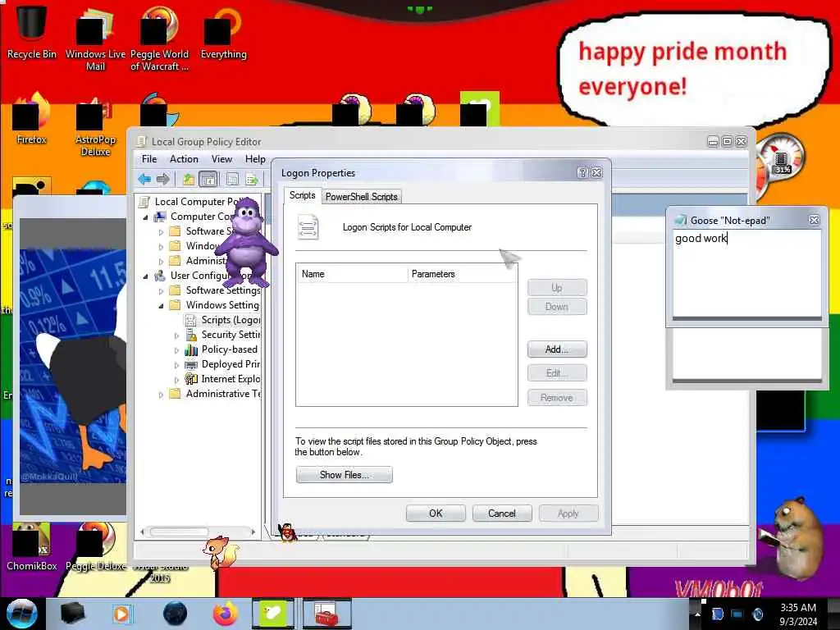Click Cancel in Logon Properties
The width and height of the screenshot is (840, 630).
[502, 514]
